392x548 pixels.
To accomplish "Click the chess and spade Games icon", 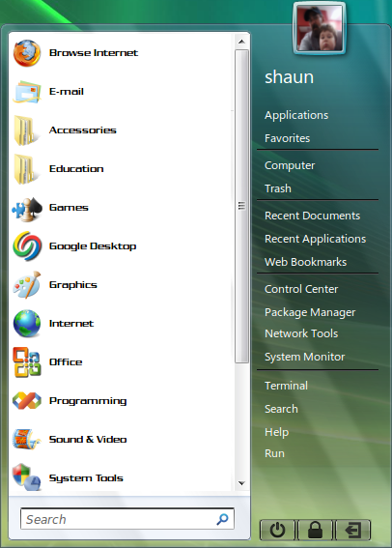I will (27, 209).
